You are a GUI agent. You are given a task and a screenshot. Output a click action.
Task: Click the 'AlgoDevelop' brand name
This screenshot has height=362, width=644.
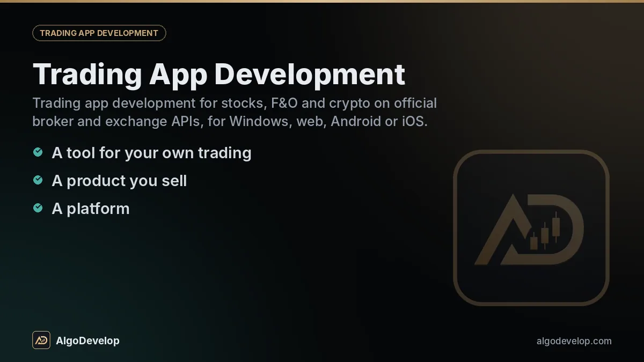tap(87, 341)
